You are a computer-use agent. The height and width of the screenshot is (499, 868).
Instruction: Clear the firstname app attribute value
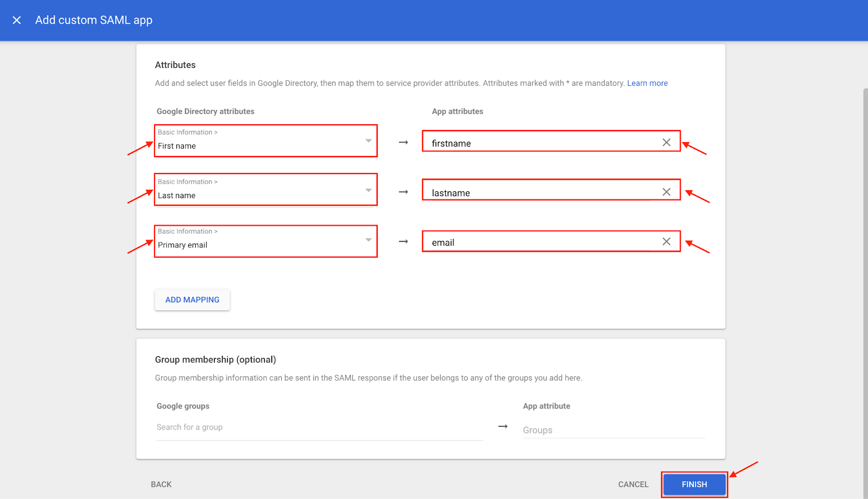coord(666,142)
